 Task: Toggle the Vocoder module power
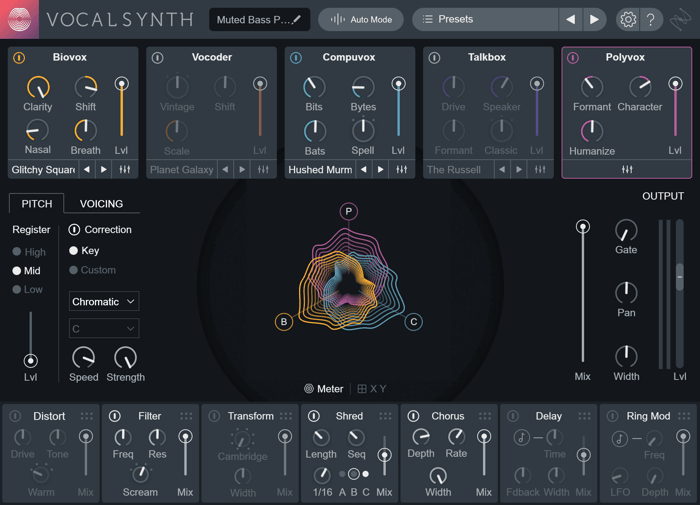tap(158, 58)
